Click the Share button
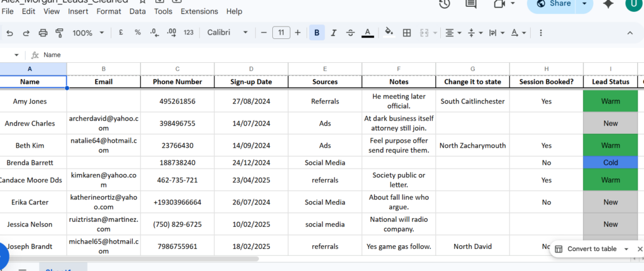This screenshot has width=644, height=271. pyautogui.click(x=552, y=4)
